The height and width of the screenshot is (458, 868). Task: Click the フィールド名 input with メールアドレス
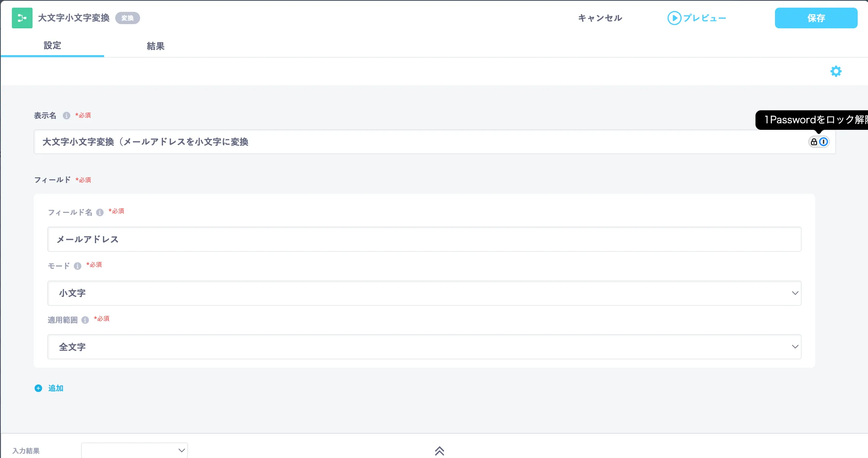click(x=424, y=239)
